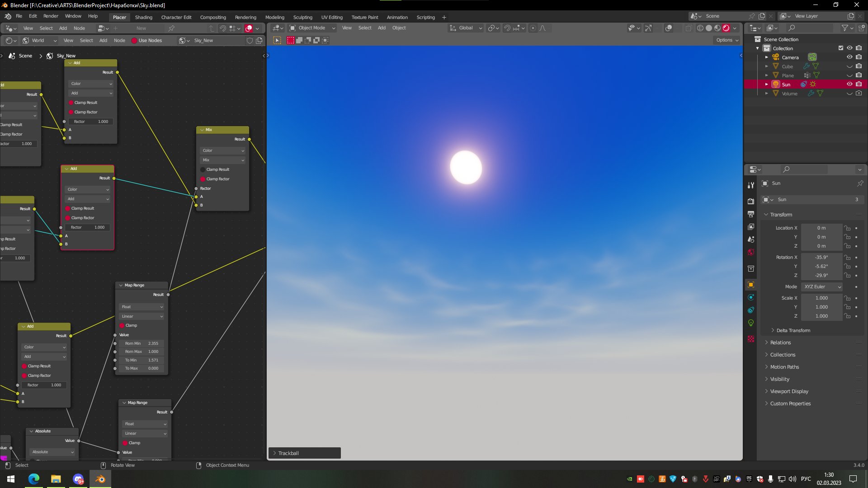The image size is (868, 488).
Task: Click the Rotation X value field
Action: pos(821,258)
